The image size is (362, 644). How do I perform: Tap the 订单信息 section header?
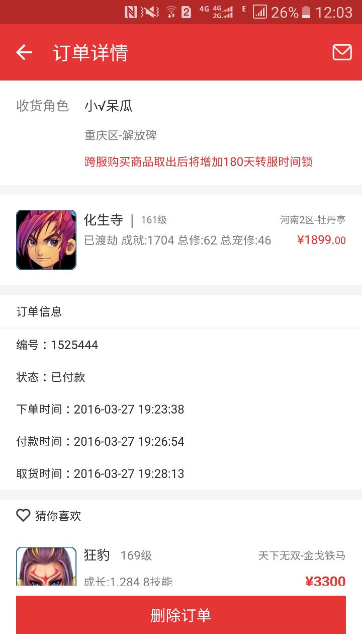coord(39,311)
